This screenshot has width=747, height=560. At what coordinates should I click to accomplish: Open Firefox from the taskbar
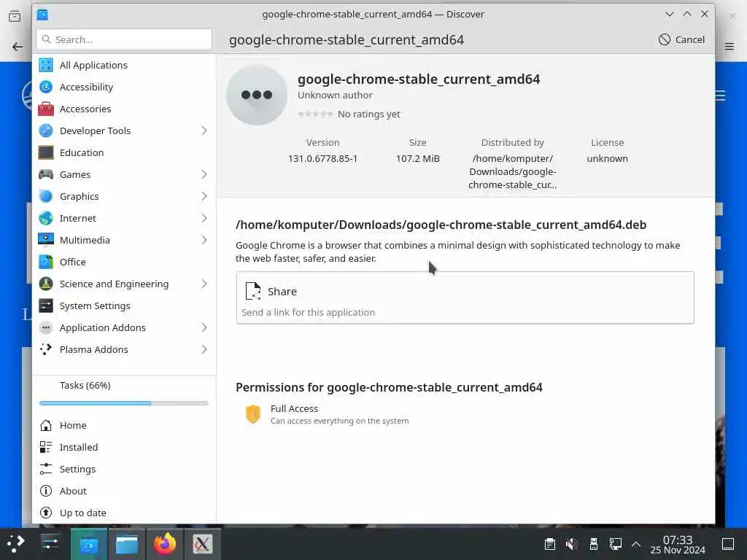click(x=165, y=544)
